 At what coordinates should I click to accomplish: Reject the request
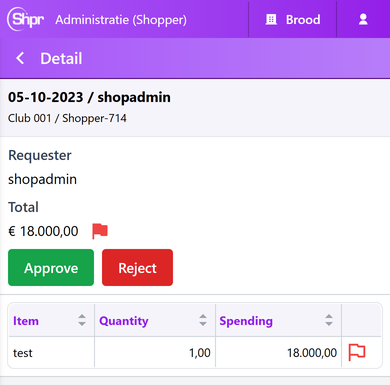pyautogui.click(x=137, y=268)
